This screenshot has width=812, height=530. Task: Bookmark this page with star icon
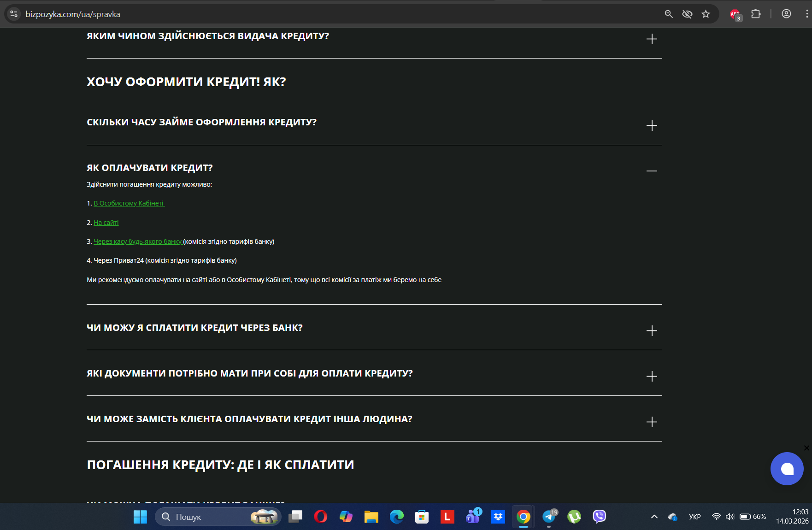[706, 14]
